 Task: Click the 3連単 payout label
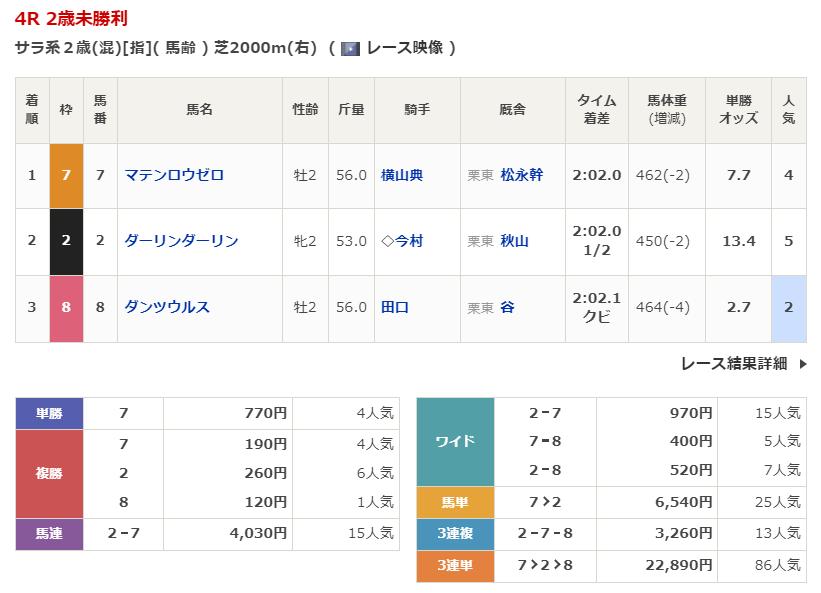coord(455,566)
